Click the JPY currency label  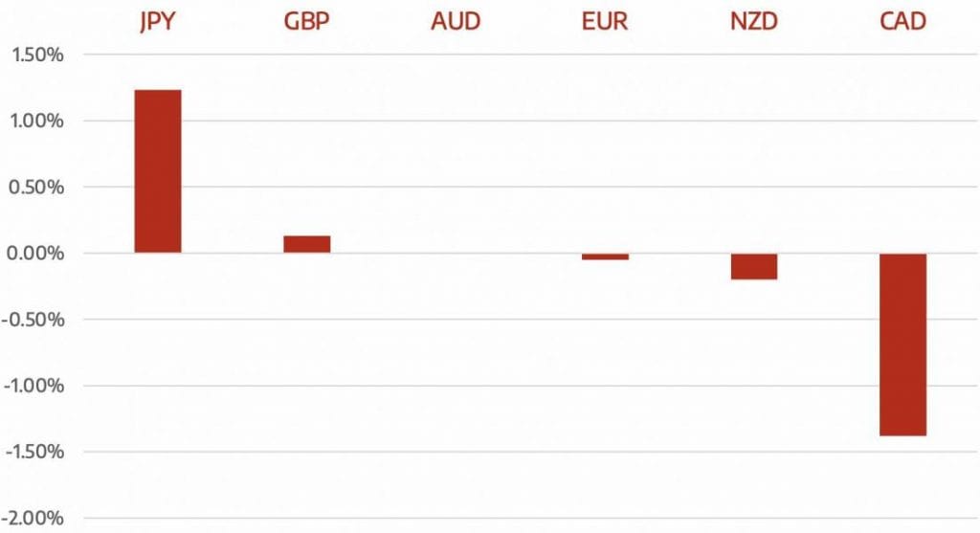[x=157, y=21]
